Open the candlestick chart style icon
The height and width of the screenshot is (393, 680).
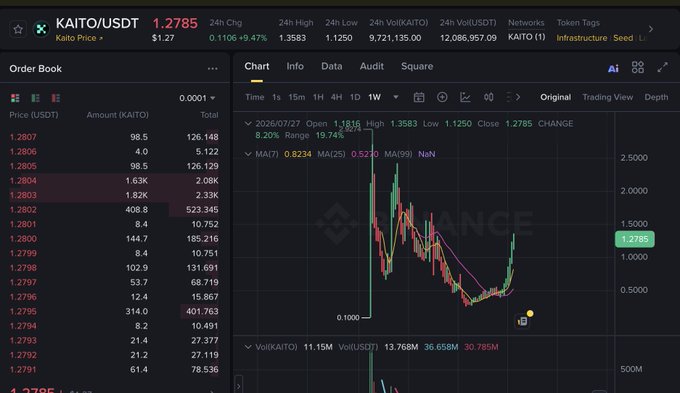point(489,97)
